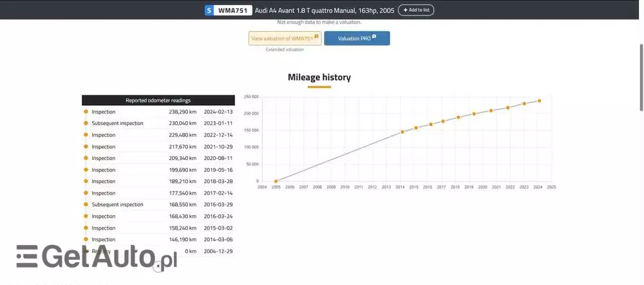Click the orange dot beside the 2023-01-11 subsequent inspection
The image size is (644, 285).
click(86, 123)
